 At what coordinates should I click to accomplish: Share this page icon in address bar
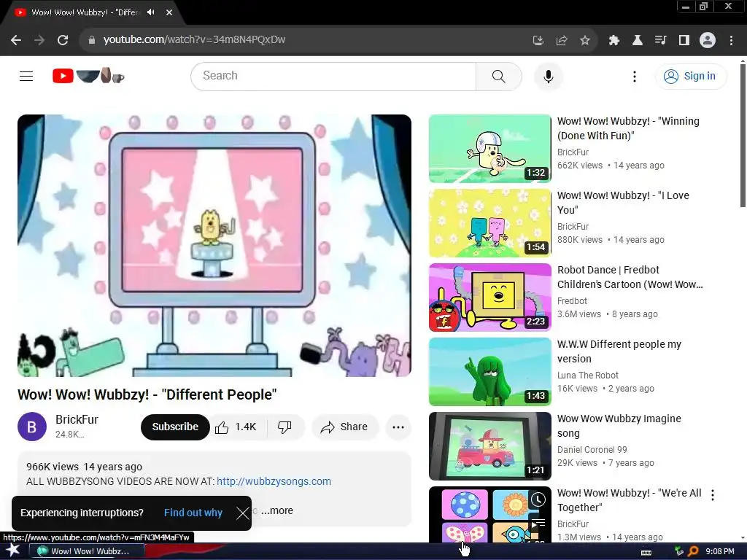562,40
